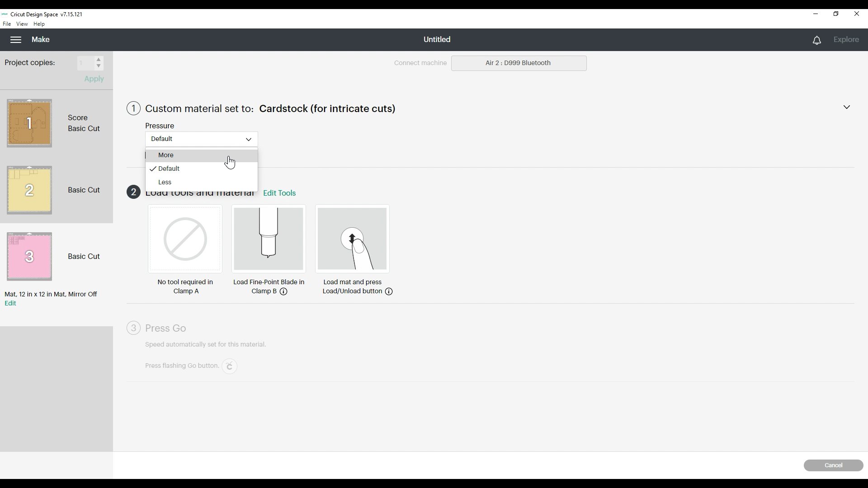Click the Explore label in header
Image resolution: width=868 pixels, height=488 pixels.
[846, 40]
